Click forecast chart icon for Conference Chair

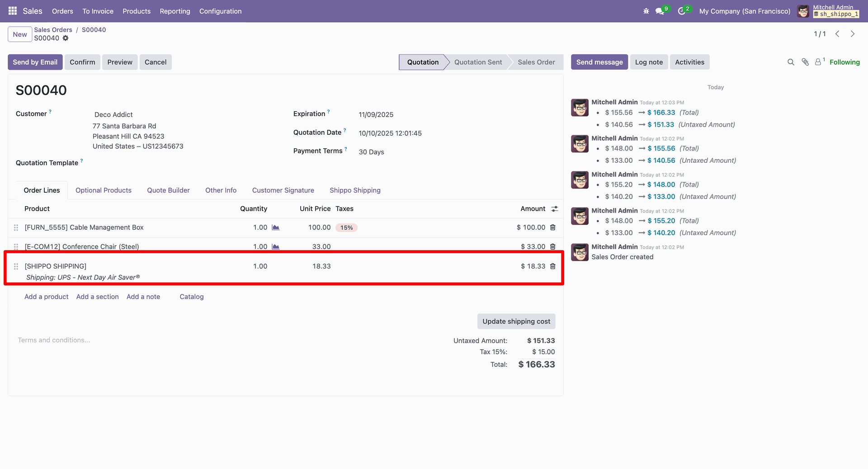tap(275, 246)
